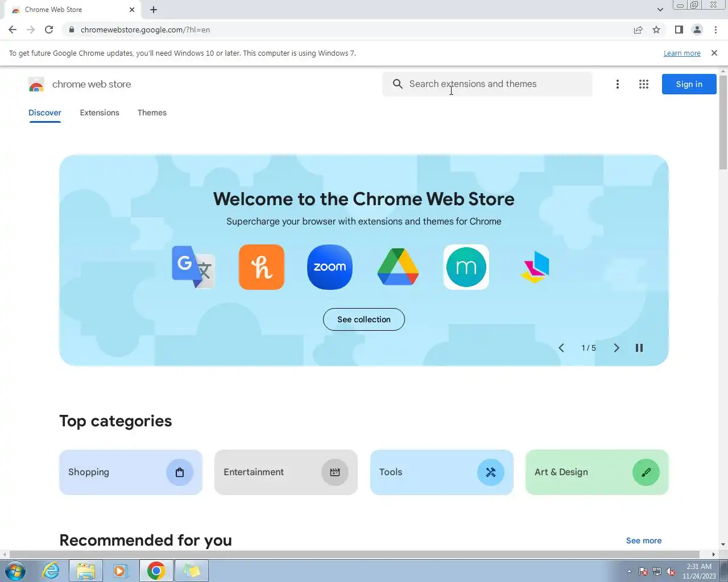The width and height of the screenshot is (728, 582).
Task: Click the network status tray icon
Action: (x=657, y=571)
